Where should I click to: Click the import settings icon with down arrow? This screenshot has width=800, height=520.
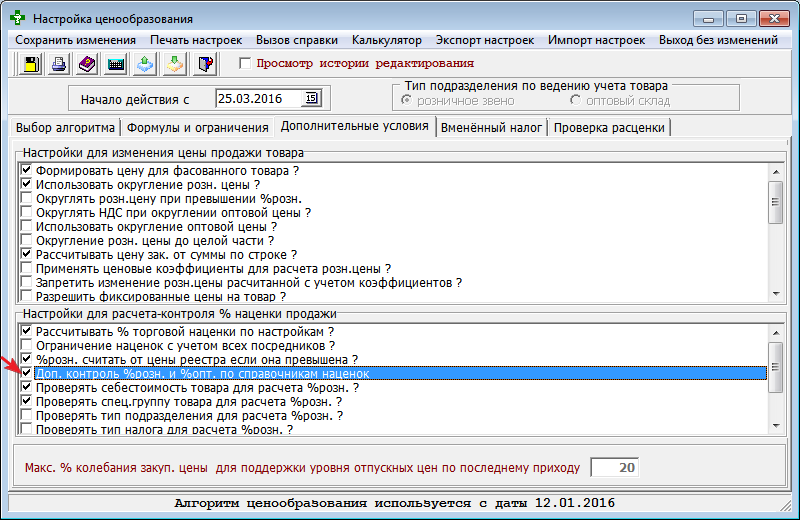point(176,65)
